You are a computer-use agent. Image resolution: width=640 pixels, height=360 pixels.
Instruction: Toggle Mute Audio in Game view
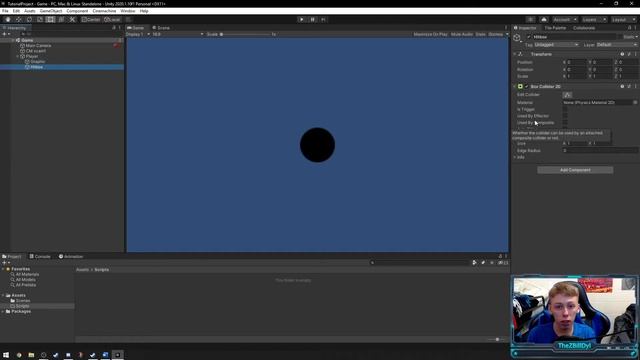(462, 34)
